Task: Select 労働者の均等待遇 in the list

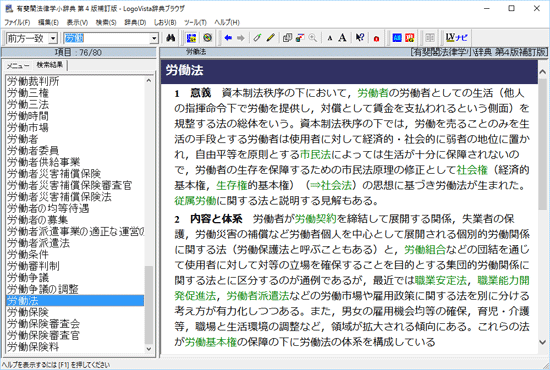Action: (x=48, y=209)
